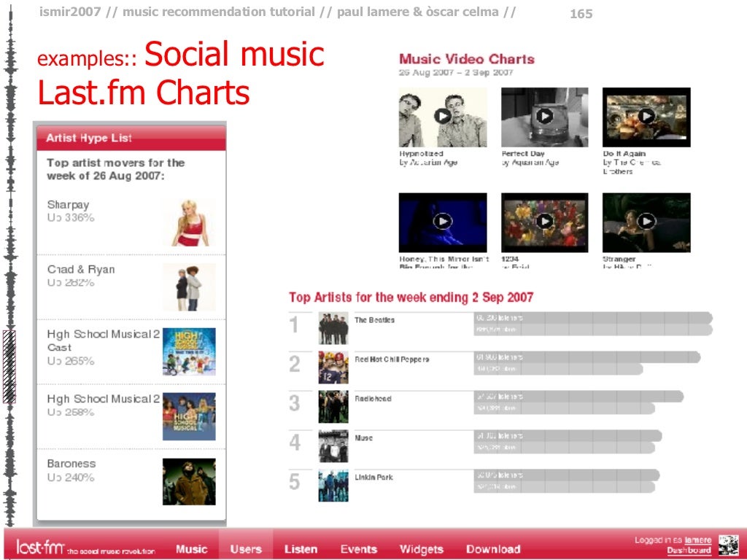Open the Linkin Park artist thumbnail
Image resolution: width=747 pixels, height=560 pixels.
tap(333, 486)
